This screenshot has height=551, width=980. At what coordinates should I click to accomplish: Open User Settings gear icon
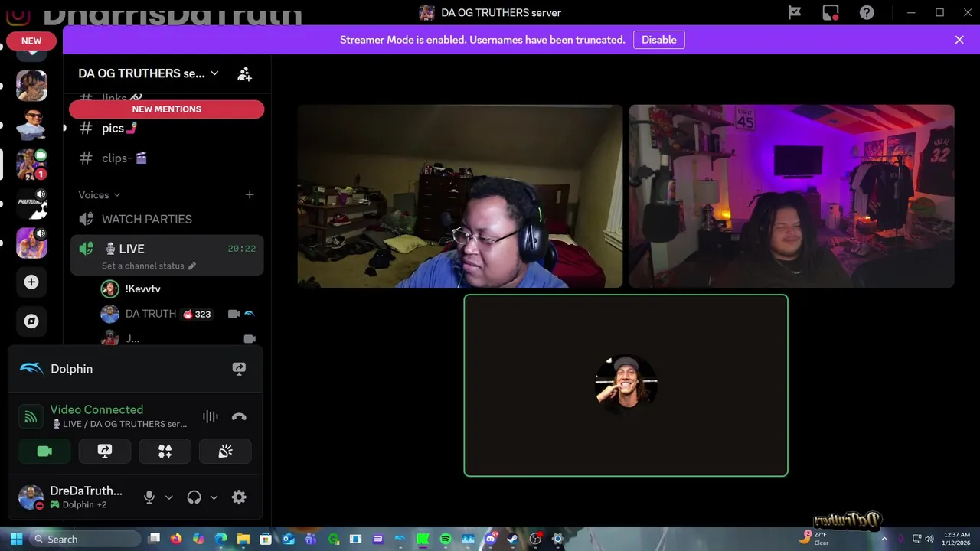coord(239,497)
